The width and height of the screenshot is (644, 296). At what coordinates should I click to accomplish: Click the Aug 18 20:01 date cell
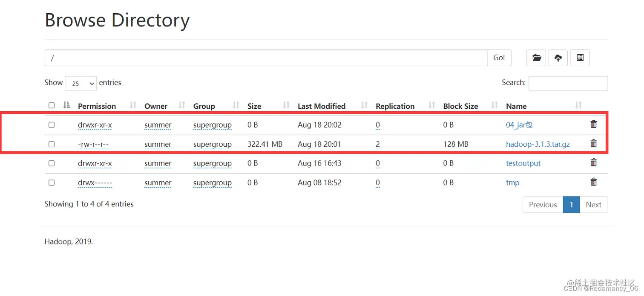(x=319, y=144)
